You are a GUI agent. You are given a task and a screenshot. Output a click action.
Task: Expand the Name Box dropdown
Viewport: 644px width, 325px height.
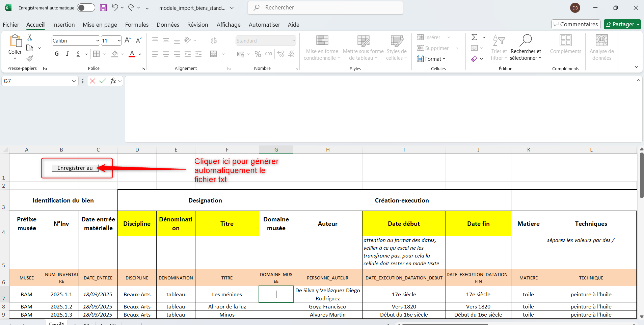(x=74, y=81)
